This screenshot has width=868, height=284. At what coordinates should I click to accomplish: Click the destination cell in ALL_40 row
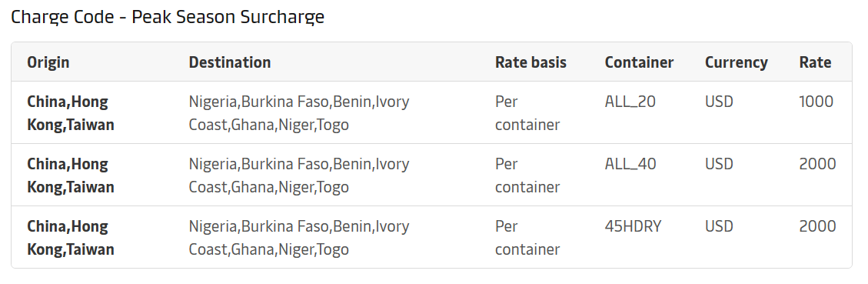[x=299, y=175]
